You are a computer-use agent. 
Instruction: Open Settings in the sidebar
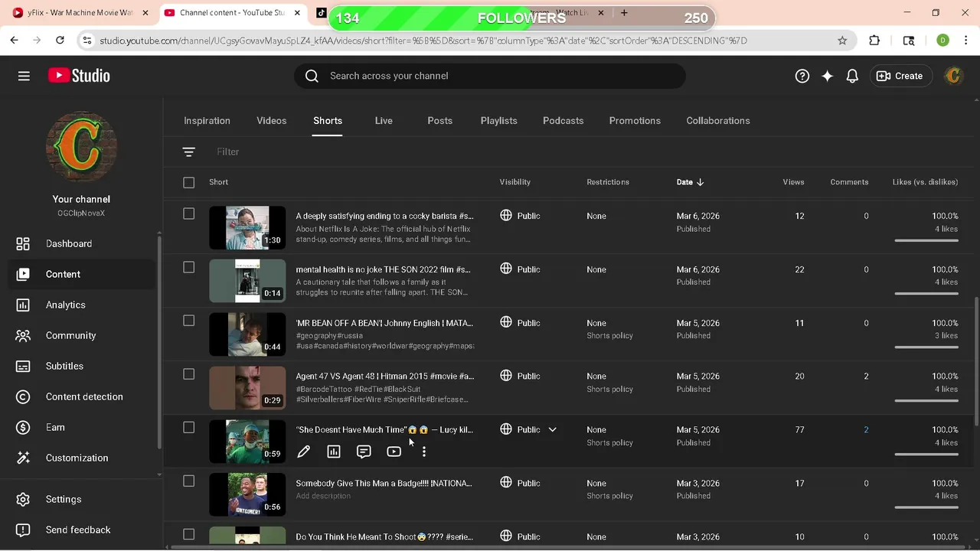click(81, 499)
